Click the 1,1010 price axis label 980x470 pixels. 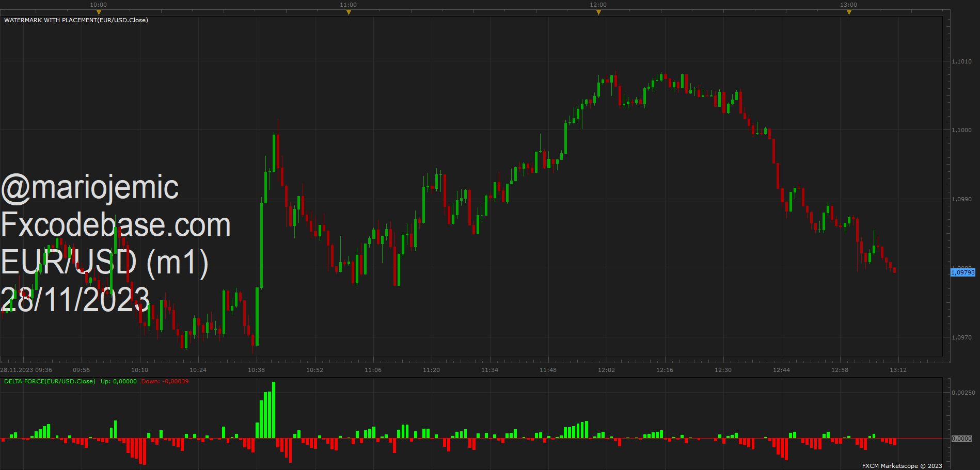coord(961,61)
